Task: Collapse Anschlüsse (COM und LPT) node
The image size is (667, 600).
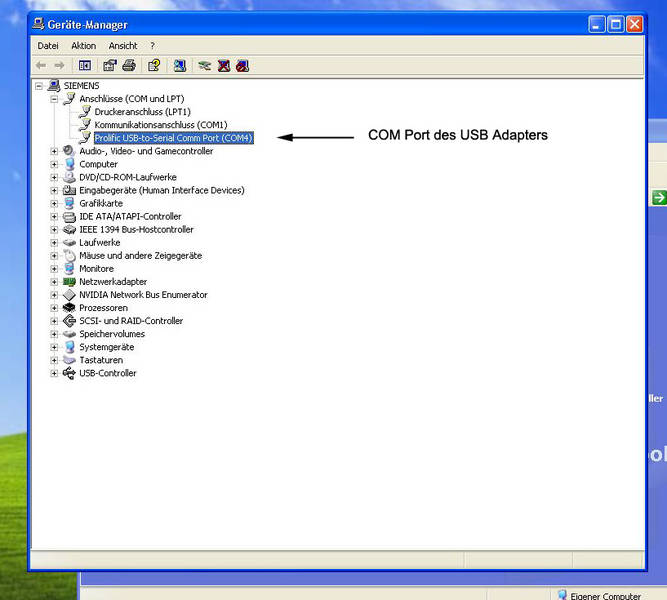Action: tap(54, 100)
